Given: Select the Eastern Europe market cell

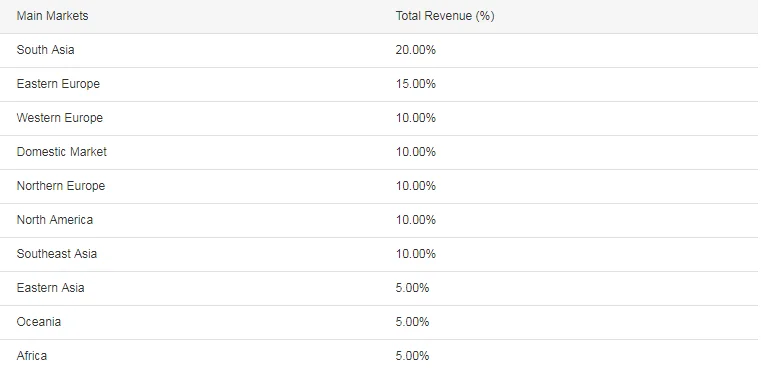Looking at the screenshot, I should [x=58, y=84].
